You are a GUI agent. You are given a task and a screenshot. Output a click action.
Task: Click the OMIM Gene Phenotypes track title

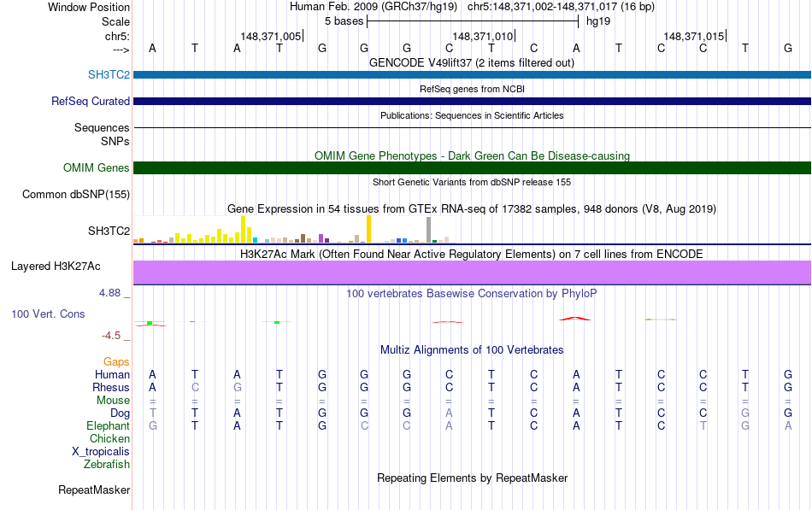[x=473, y=155]
